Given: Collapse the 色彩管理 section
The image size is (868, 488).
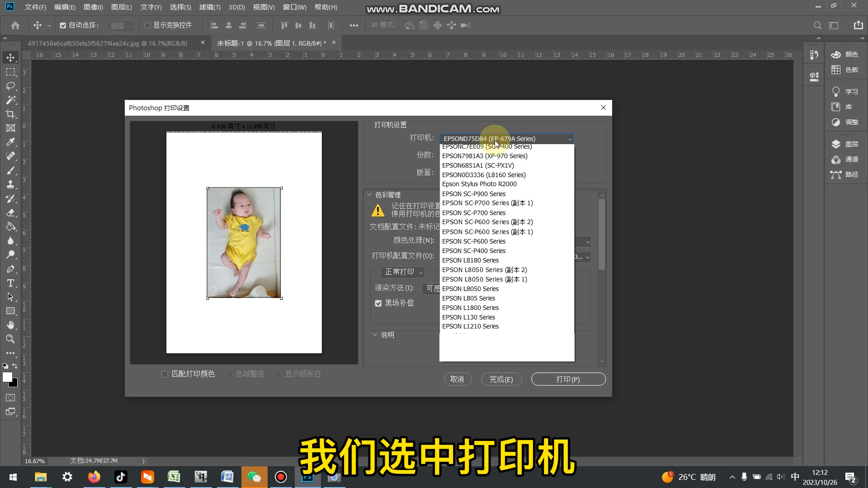Looking at the screenshot, I should pyautogui.click(x=370, y=195).
